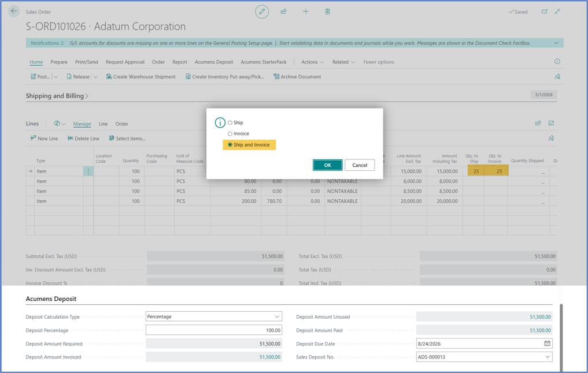Click Cancel in the posting dialog

tap(360, 165)
